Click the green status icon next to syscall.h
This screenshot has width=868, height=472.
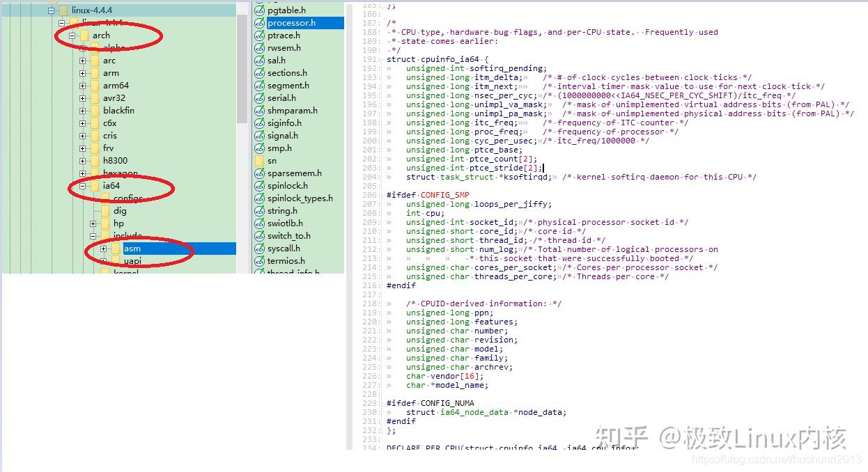[x=258, y=248]
